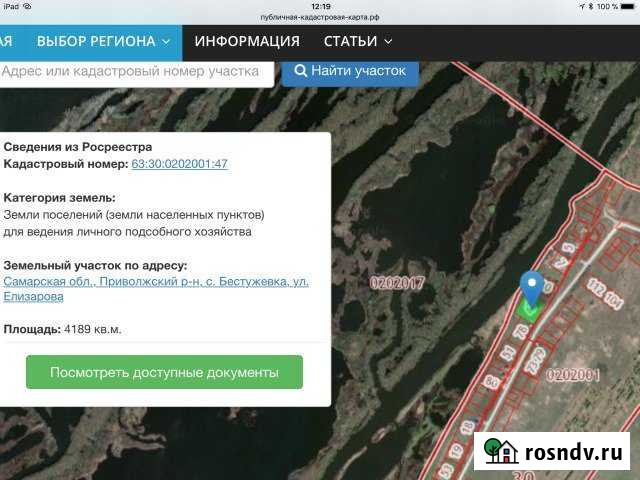Click the 0202001 cadastral block label

pos(573,375)
